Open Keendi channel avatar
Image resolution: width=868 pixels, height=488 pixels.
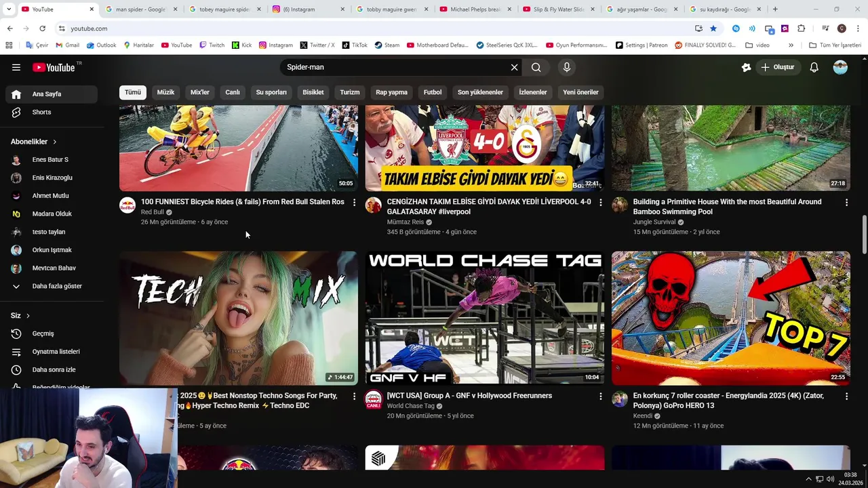click(620, 399)
